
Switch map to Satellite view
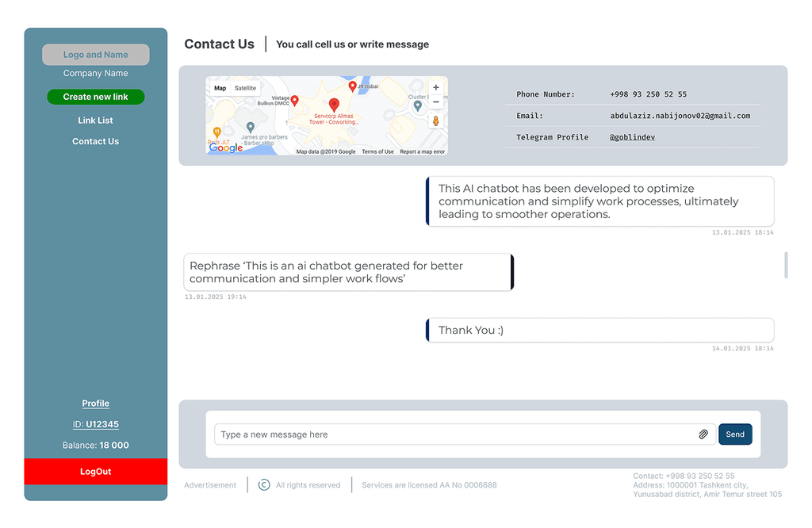click(x=245, y=88)
